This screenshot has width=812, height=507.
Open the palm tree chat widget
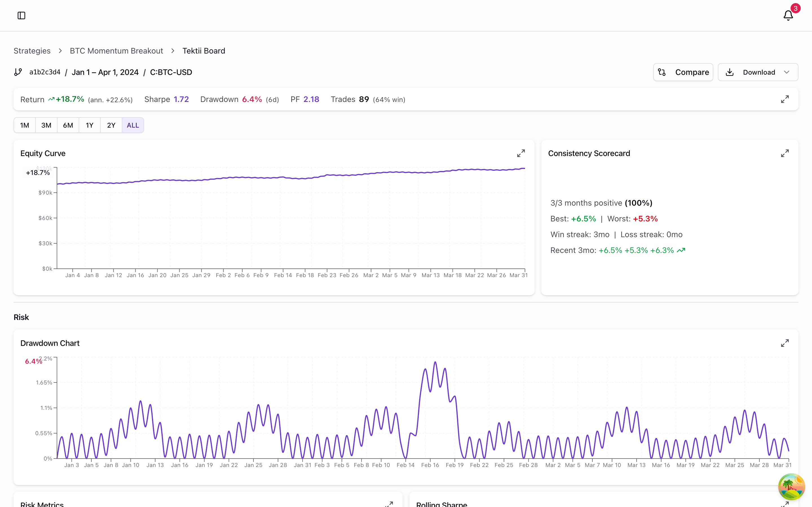791,486
